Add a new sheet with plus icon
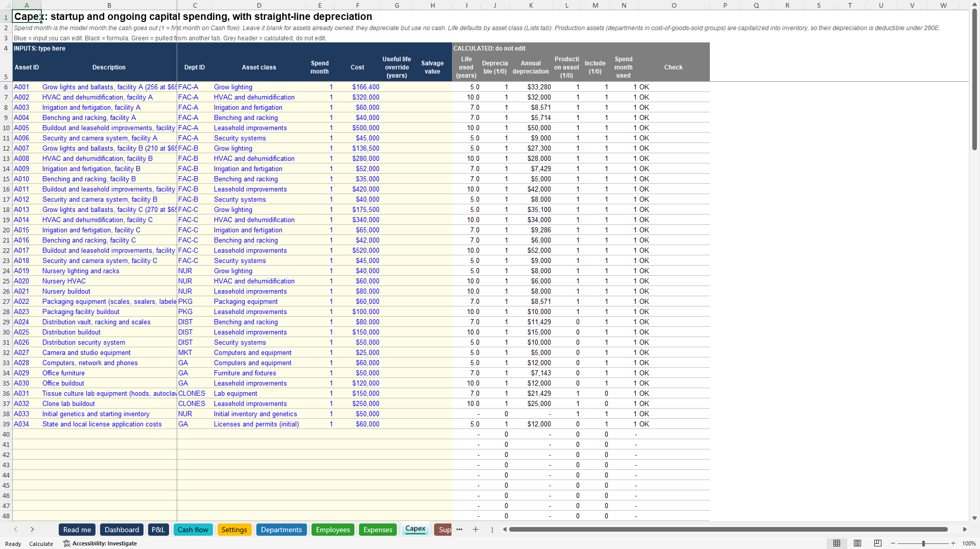The image size is (980, 549). [x=475, y=530]
